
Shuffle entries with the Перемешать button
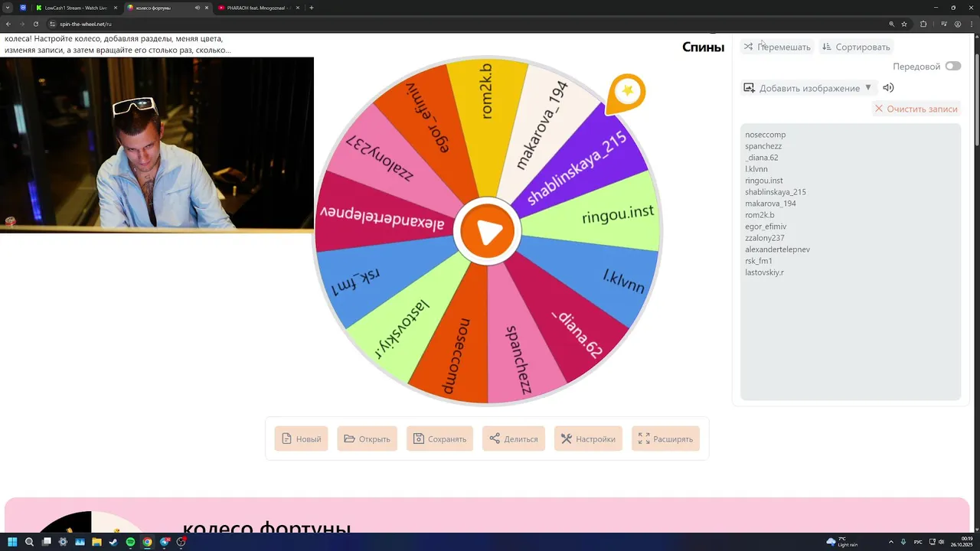pos(776,47)
